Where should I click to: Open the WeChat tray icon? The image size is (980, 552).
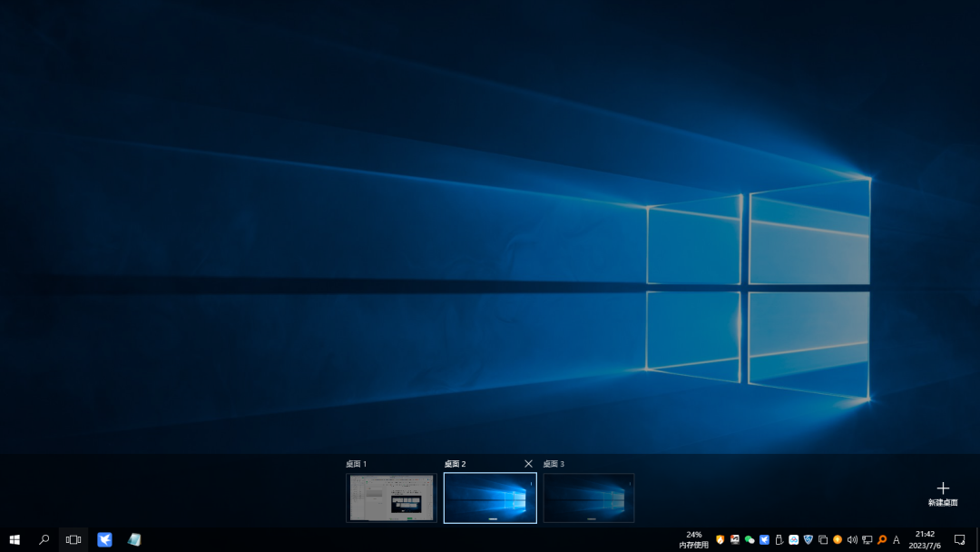750,539
